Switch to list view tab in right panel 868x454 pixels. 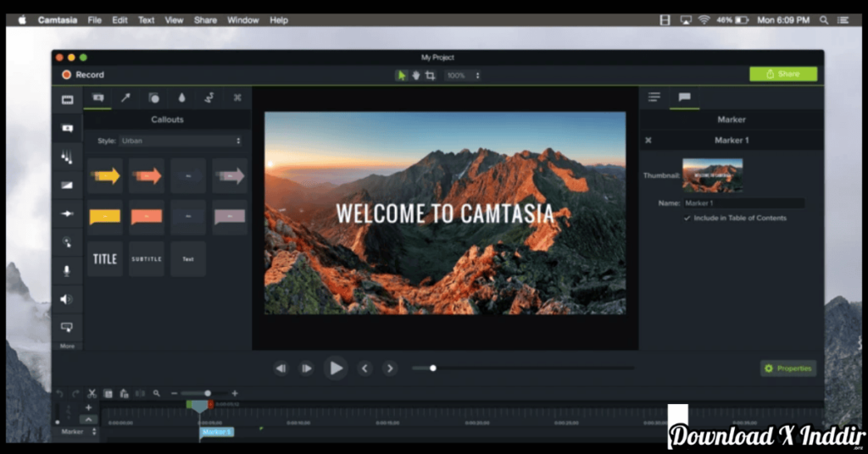[x=654, y=97]
